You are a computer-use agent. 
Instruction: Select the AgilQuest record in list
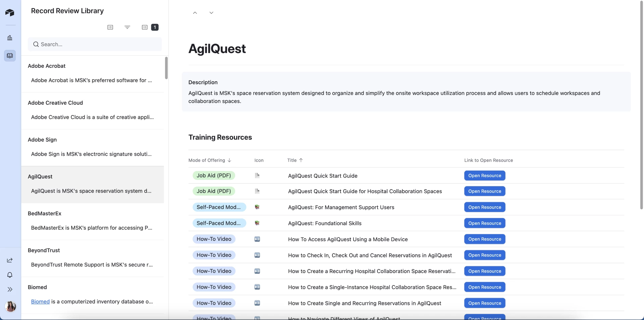click(x=93, y=185)
